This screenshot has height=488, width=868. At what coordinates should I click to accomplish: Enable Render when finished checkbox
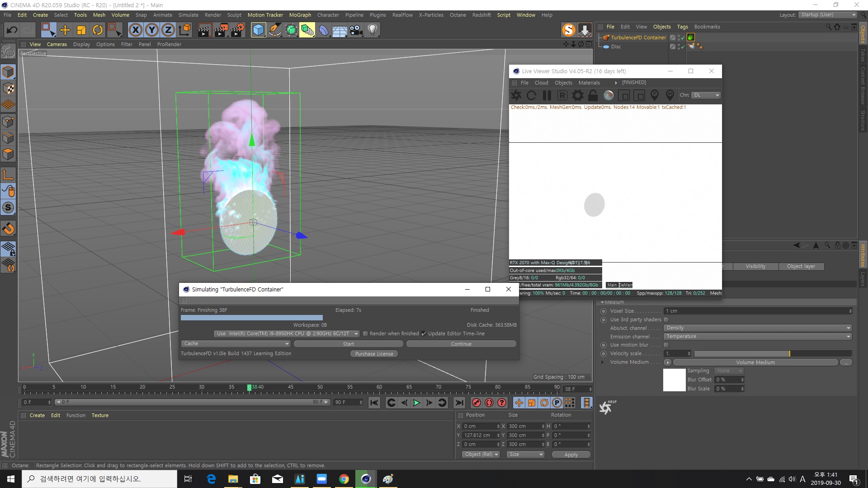coord(365,334)
